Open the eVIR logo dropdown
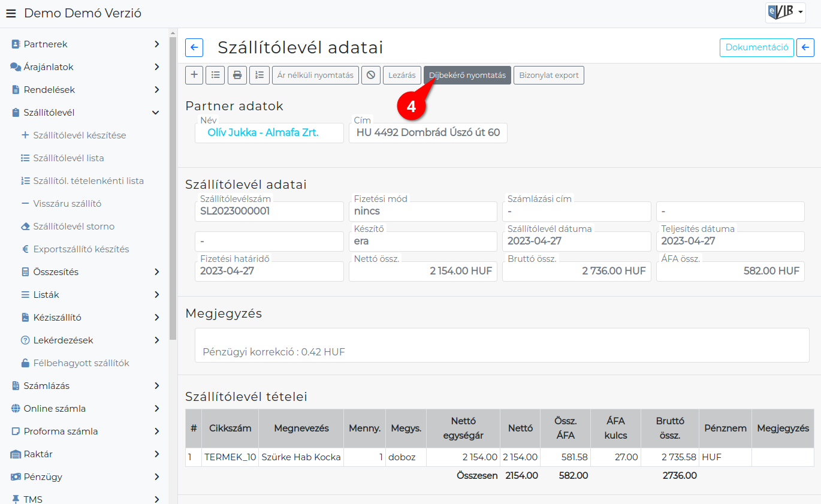This screenshot has width=821, height=504. [x=785, y=12]
